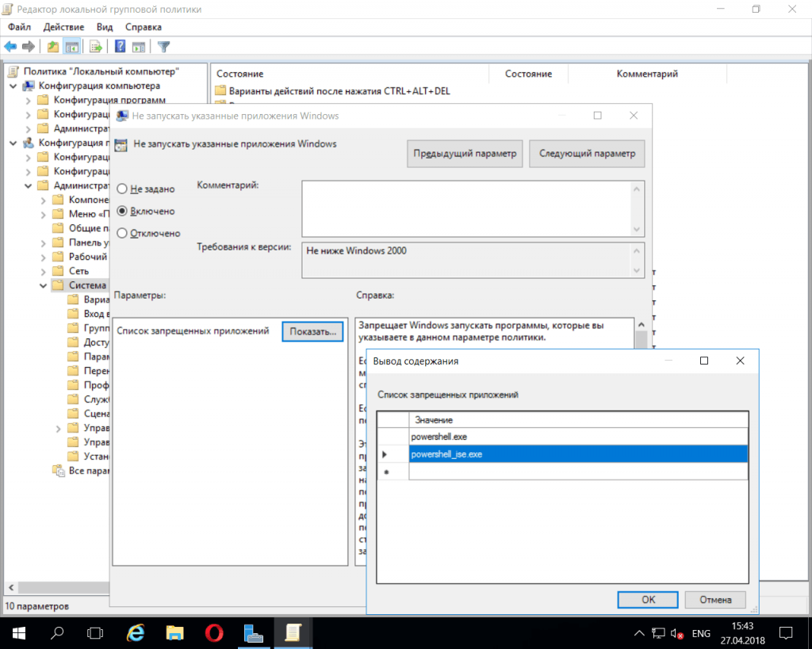This screenshot has height=649, width=812.
Task: Expand the "Конфигурация программ" folder node
Action: pyautogui.click(x=29, y=100)
